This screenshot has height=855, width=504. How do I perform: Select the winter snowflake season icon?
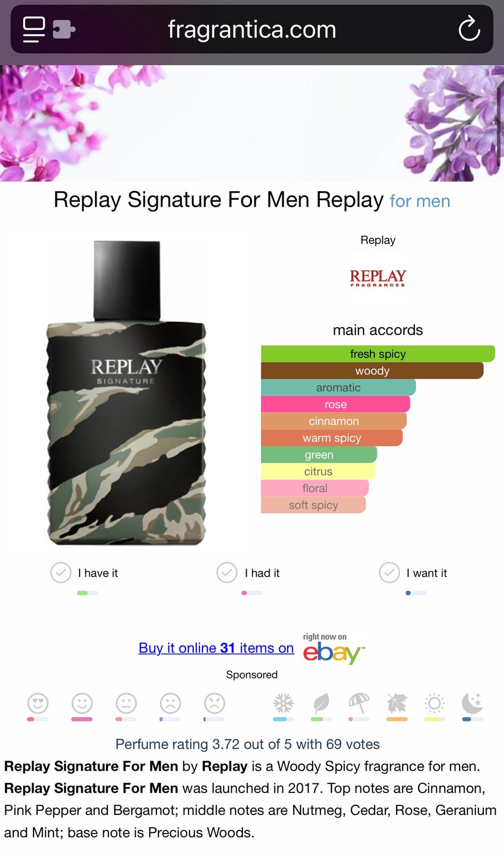[x=283, y=703]
